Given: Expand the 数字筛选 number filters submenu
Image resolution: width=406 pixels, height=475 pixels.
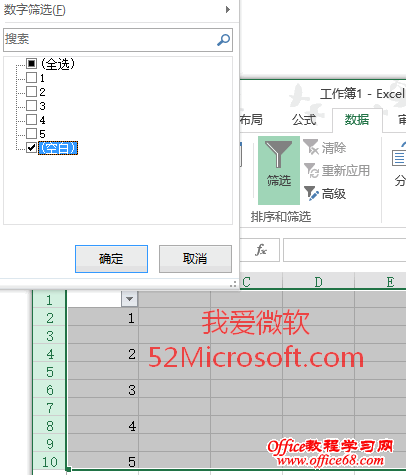Looking at the screenshot, I should (119, 10).
